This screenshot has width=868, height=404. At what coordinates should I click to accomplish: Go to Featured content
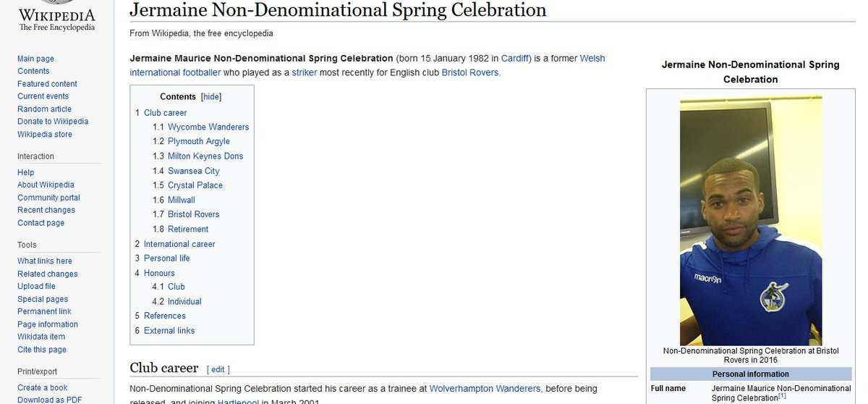pos(47,84)
